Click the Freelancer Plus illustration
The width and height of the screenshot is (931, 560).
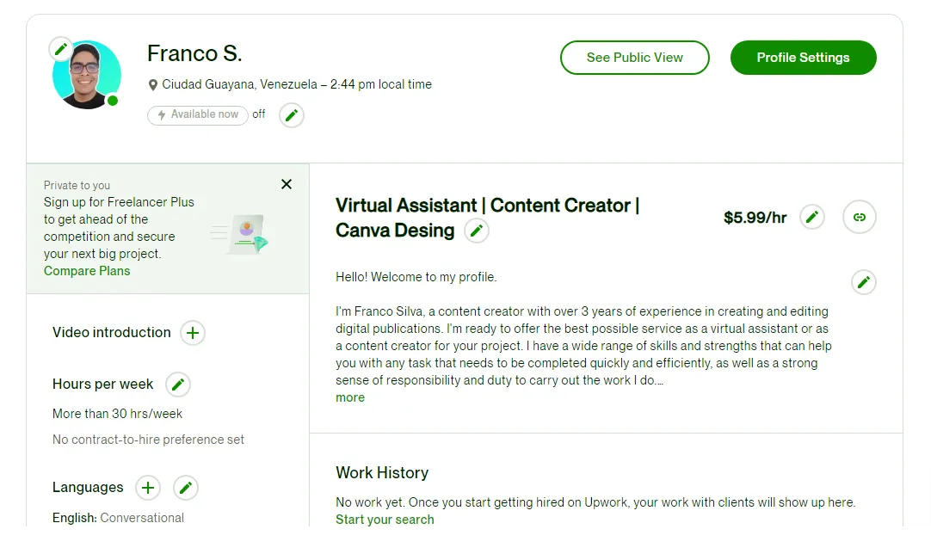[240, 234]
